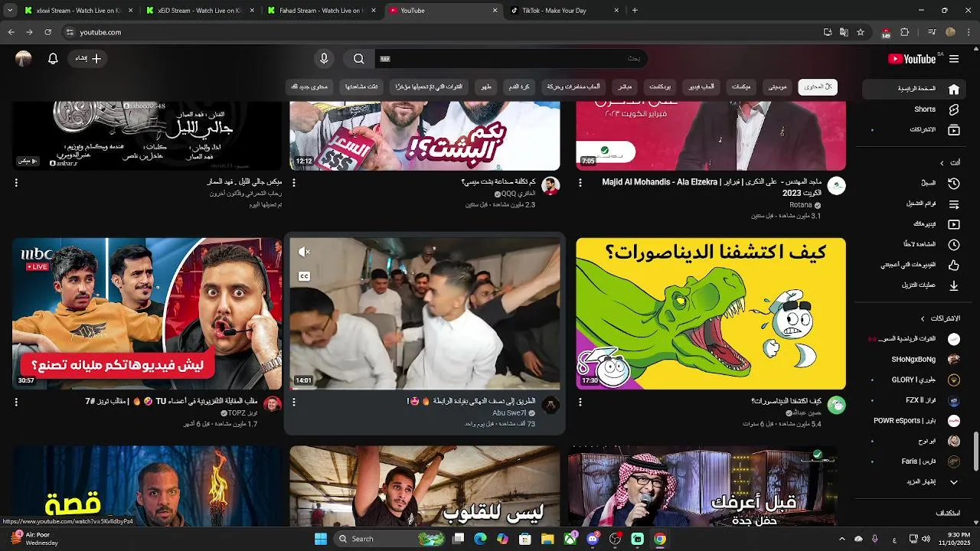980x551 pixels.
Task: Switch to the xlowi Stream browser tab
Action: [77, 11]
